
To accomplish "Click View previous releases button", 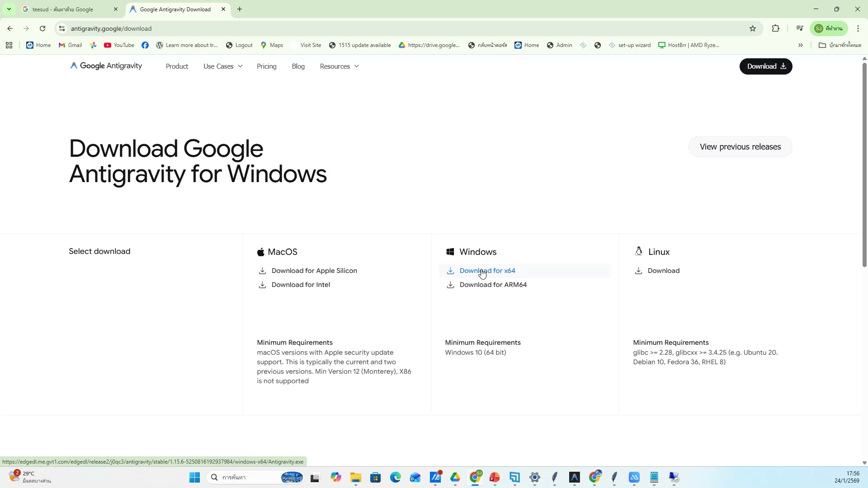I will (740, 147).
